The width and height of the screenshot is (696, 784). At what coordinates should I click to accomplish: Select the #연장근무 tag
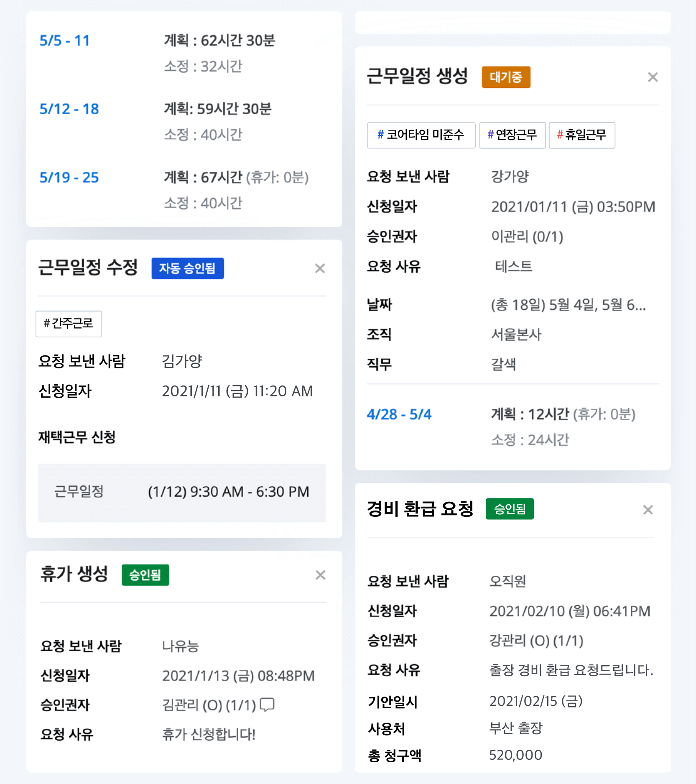click(512, 135)
